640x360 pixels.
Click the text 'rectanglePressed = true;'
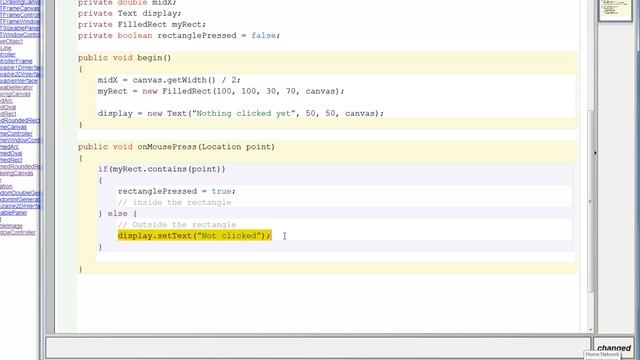(x=177, y=191)
